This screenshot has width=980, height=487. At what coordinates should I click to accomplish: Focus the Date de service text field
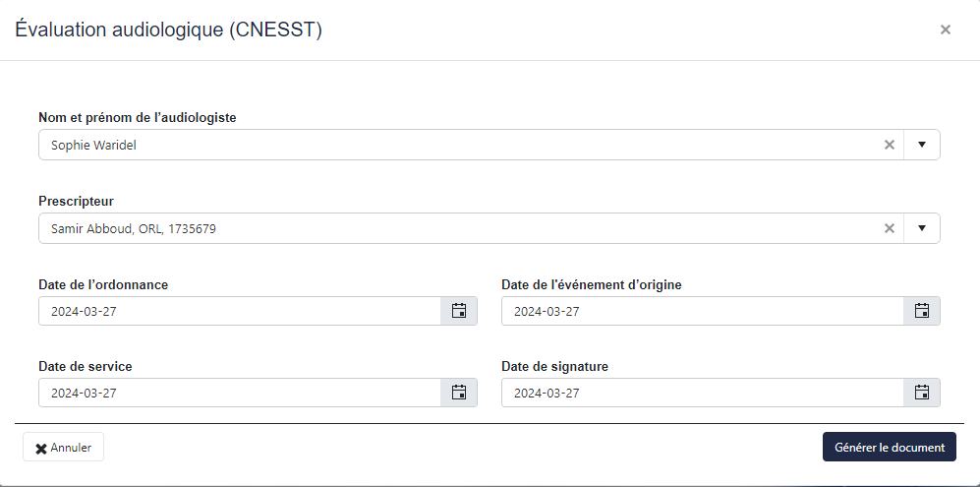[x=239, y=393]
